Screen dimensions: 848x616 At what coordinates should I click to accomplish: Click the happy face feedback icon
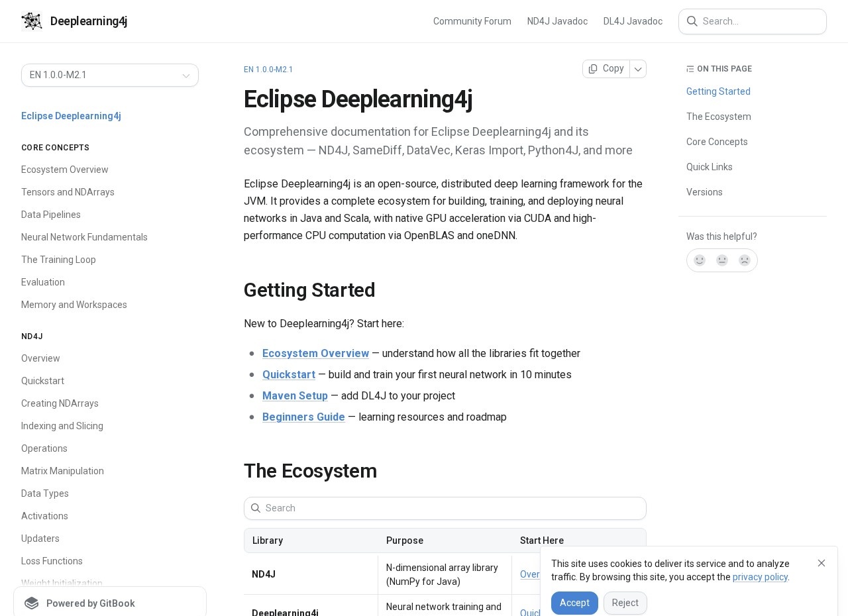tap(700, 260)
